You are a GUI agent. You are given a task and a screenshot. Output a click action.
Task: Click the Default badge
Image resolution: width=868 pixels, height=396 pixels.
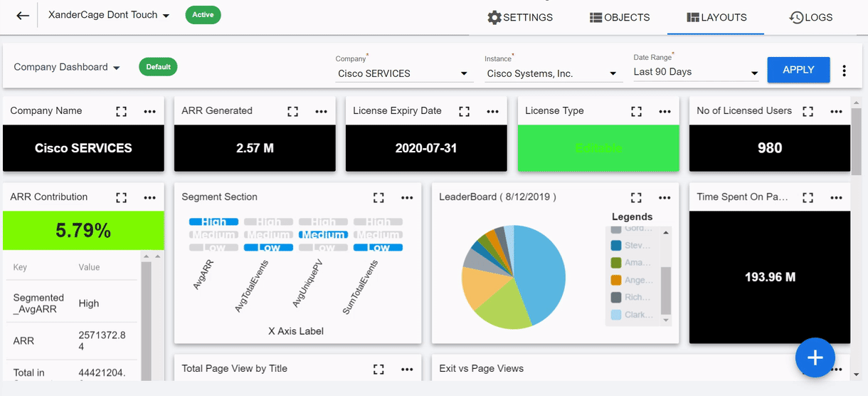click(x=158, y=67)
